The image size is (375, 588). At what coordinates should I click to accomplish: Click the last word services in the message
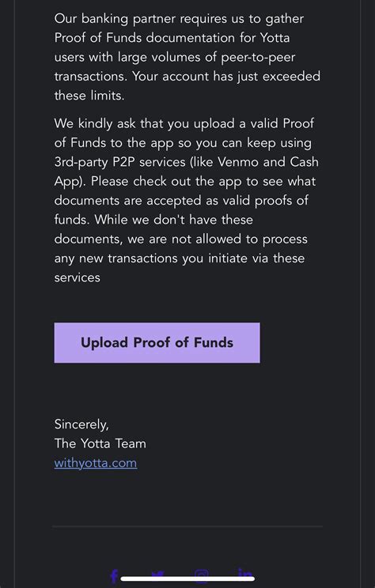77,277
